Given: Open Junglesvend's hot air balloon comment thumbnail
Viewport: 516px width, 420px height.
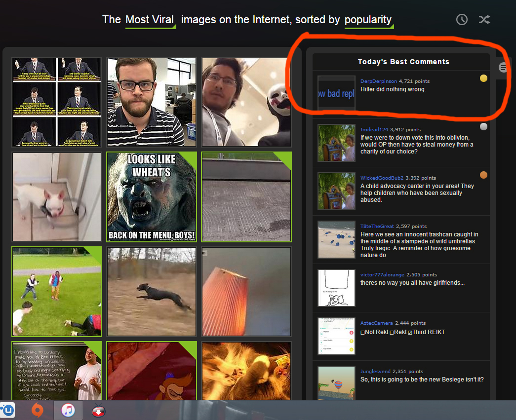Looking at the screenshot, I should [336, 383].
